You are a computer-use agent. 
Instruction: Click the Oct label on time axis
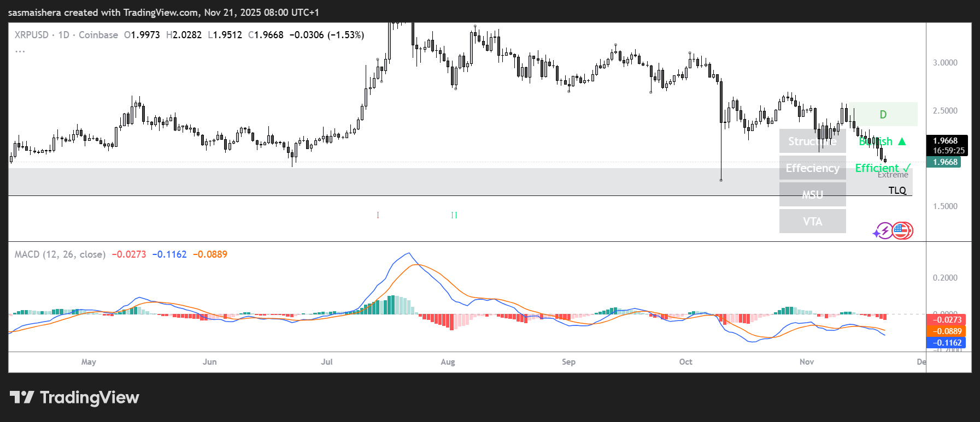[x=685, y=362]
